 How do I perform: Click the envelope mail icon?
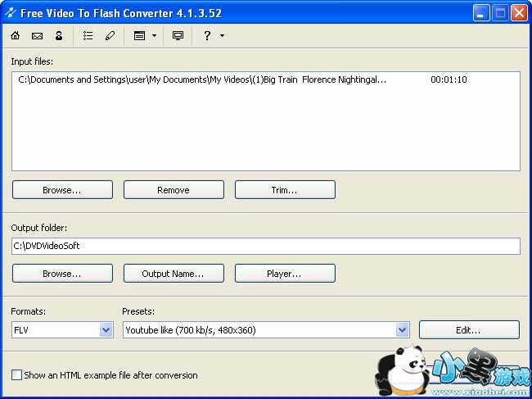tap(37, 36)
